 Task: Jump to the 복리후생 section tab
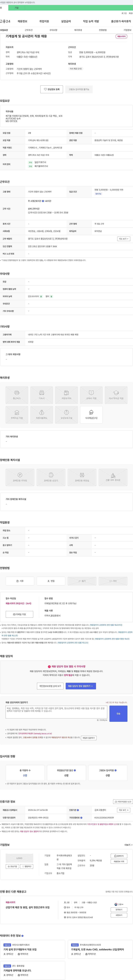point(78,30)
